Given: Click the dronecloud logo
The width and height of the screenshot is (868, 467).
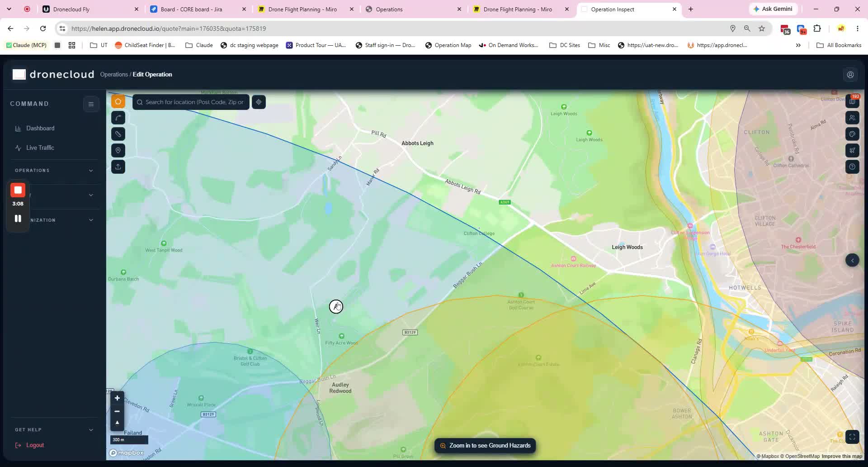Looking at the screenshot, I should point(53,75).
